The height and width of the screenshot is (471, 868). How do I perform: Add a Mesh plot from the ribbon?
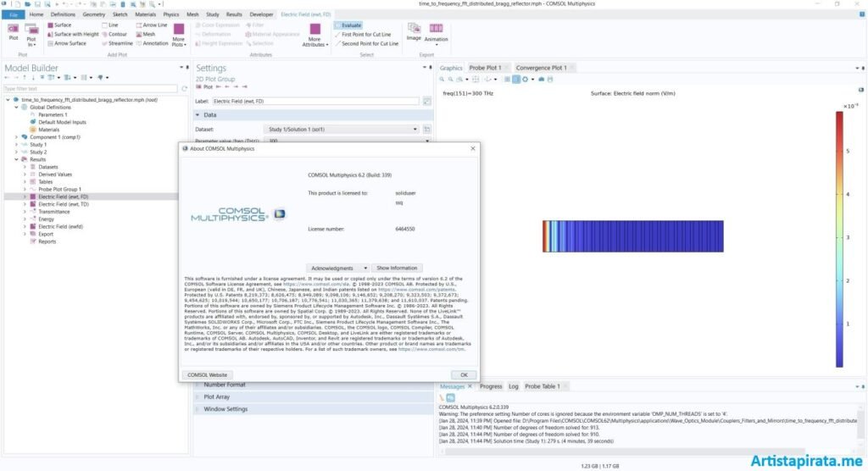pyautogui.click(x=146, y=35)
